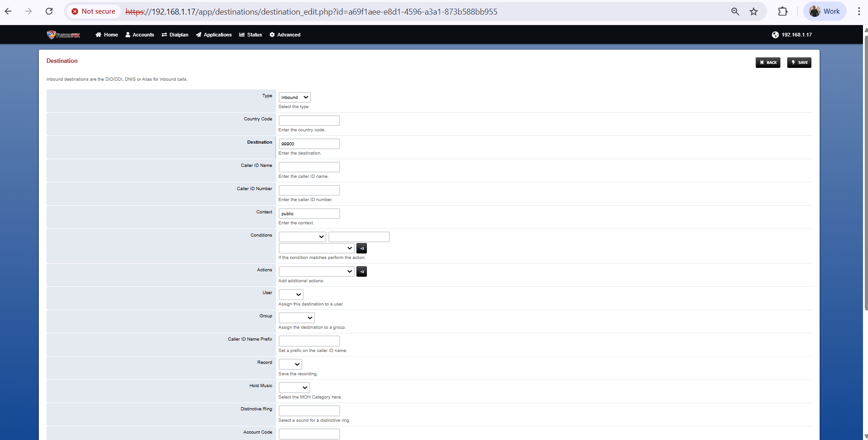Screen dimensions: 868x440
Task: Open the browser Extensions puzzle icon
Action: 783,11
